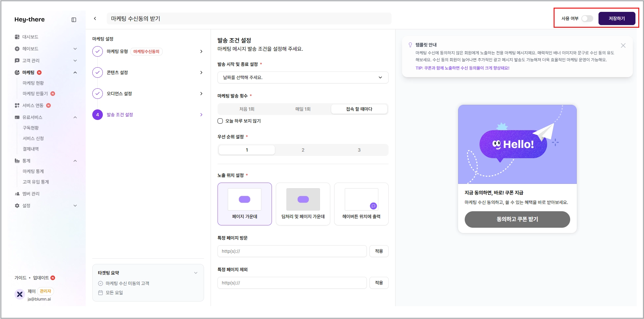Select 매일 1회 send frequency

(x=303, y=109)
